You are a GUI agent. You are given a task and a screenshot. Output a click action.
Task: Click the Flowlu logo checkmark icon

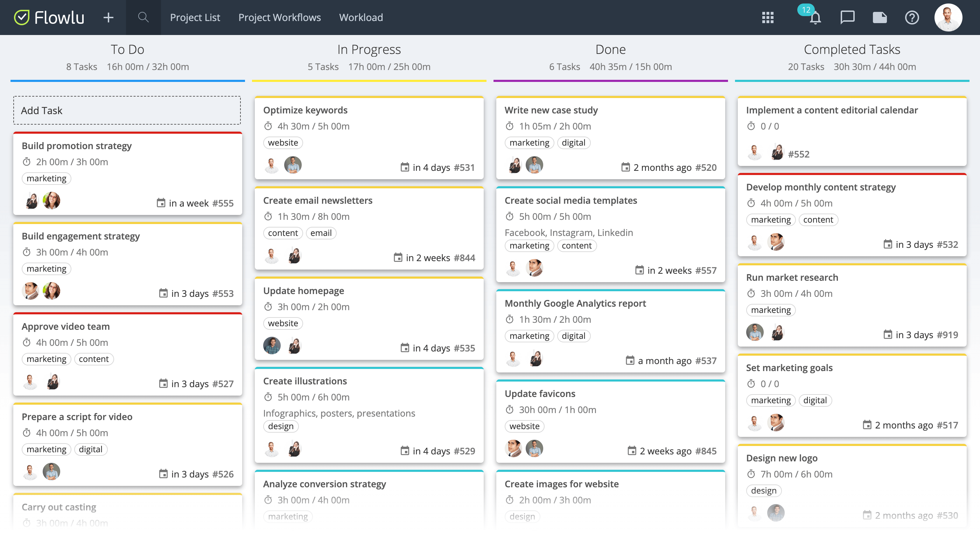[x=21, y=17]
